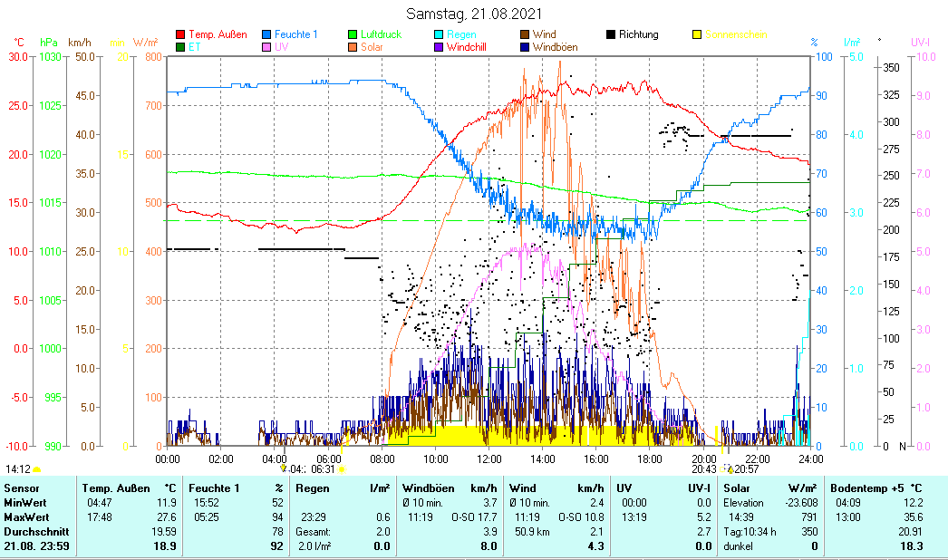Click the "21.08. 23:59" timestamp row label
This screenshot has height=560, width=948.
(36, 546)
